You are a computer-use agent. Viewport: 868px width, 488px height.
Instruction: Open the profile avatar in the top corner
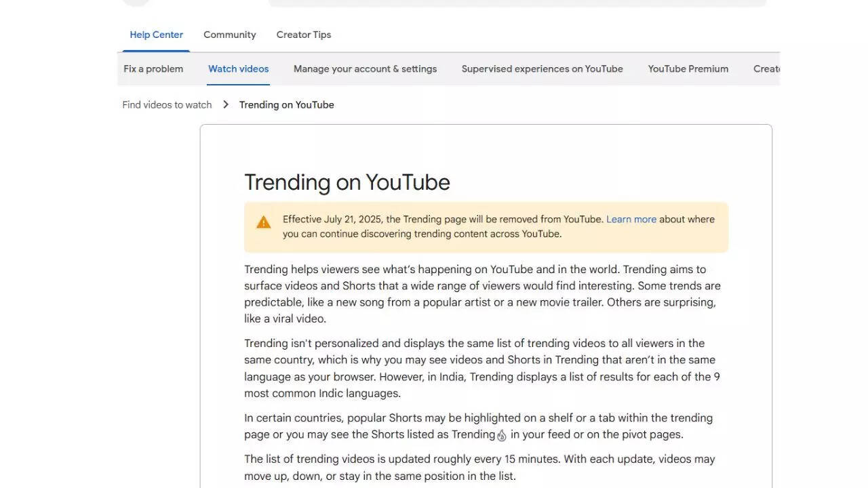(136, 3)
